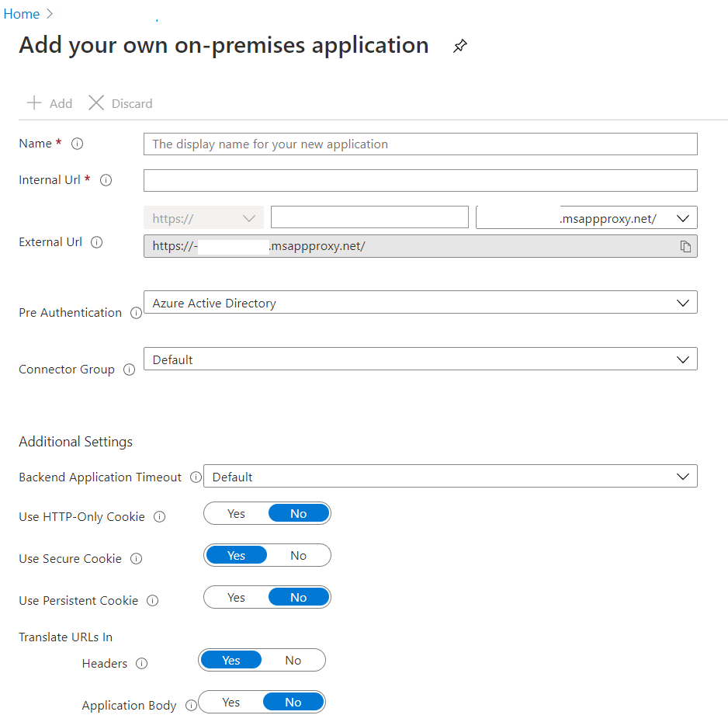
Task: Disable translating URLs in Headers
Action: (293, 660)
